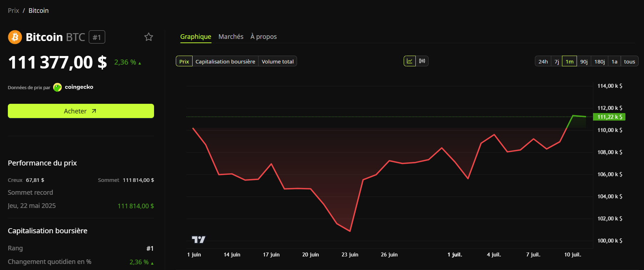Click the Bitcoin breadcrumb item

[39, 11]
